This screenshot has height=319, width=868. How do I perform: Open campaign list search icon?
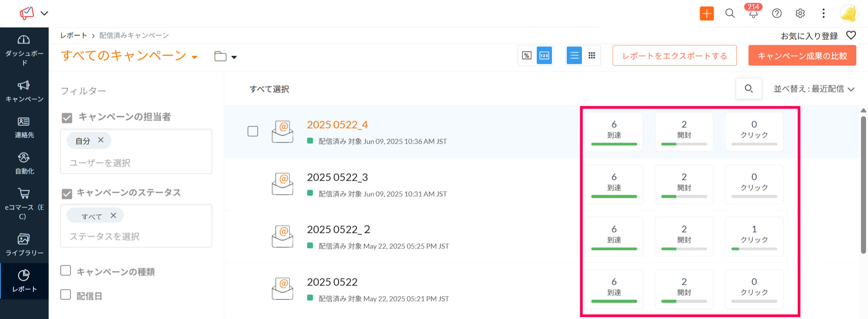click(x=749, y=89)
